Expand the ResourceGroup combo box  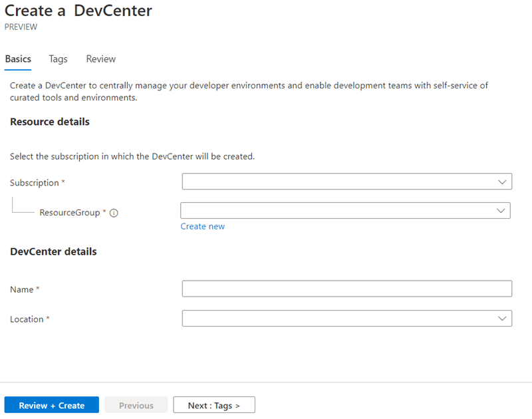(x=345, y=211)
